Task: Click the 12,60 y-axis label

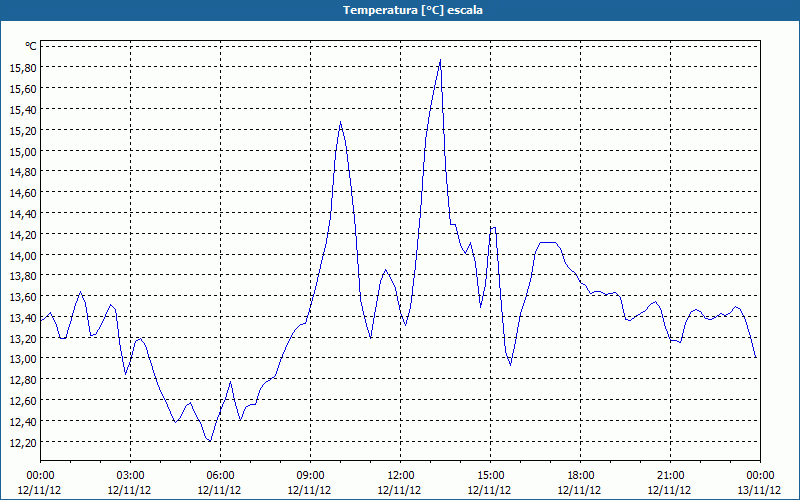Action: [23, 401]
